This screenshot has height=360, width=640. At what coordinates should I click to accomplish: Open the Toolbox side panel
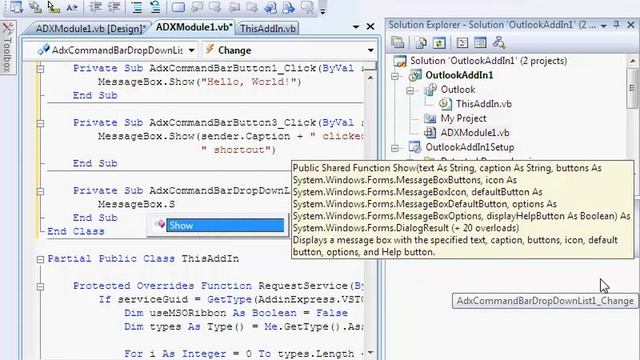coord(7,47)
